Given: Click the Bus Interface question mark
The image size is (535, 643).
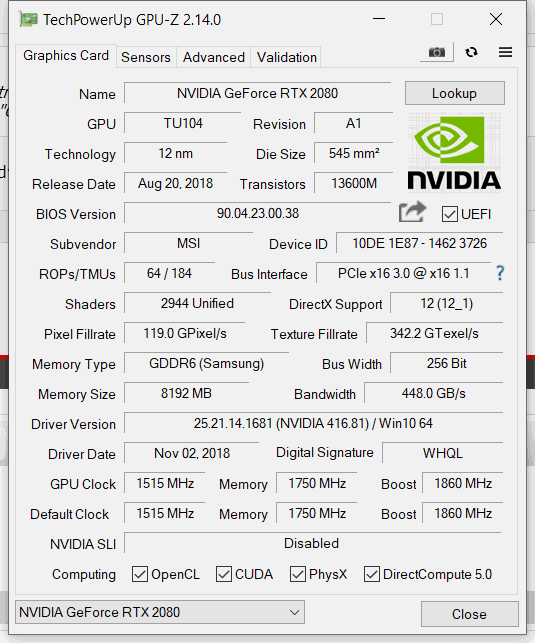Looking at the screenshot, I should click(x=500, y=273).
